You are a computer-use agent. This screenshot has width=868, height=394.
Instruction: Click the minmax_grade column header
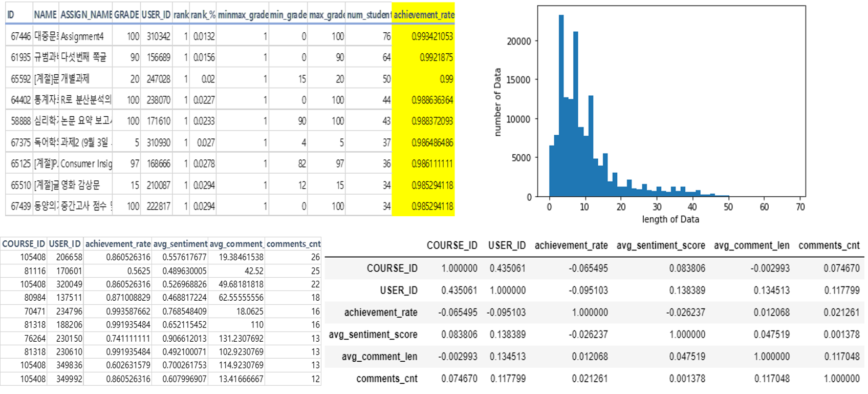(x=243, y=15)
